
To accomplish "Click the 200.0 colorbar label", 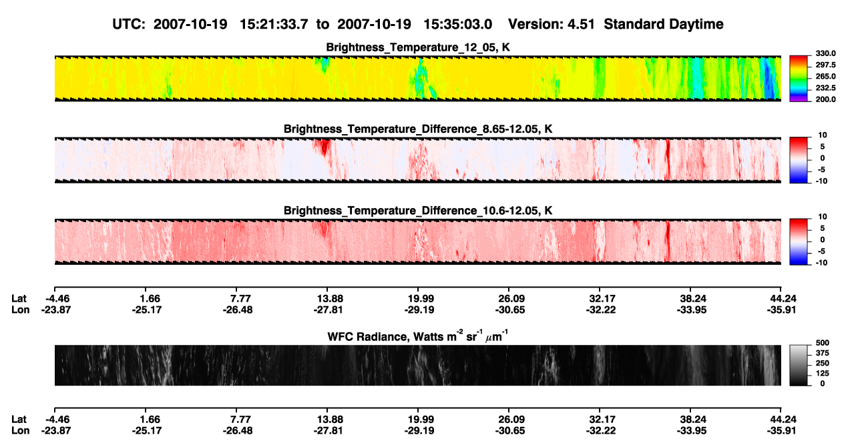I will 825,99.
